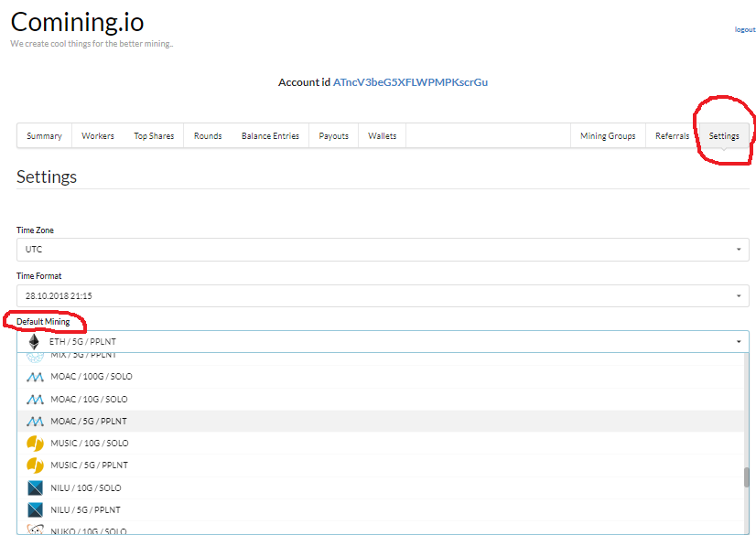Click the Time Zone dropdown arrow
The height and width of the screenshot is (535, 756).
tap(739, 250)
